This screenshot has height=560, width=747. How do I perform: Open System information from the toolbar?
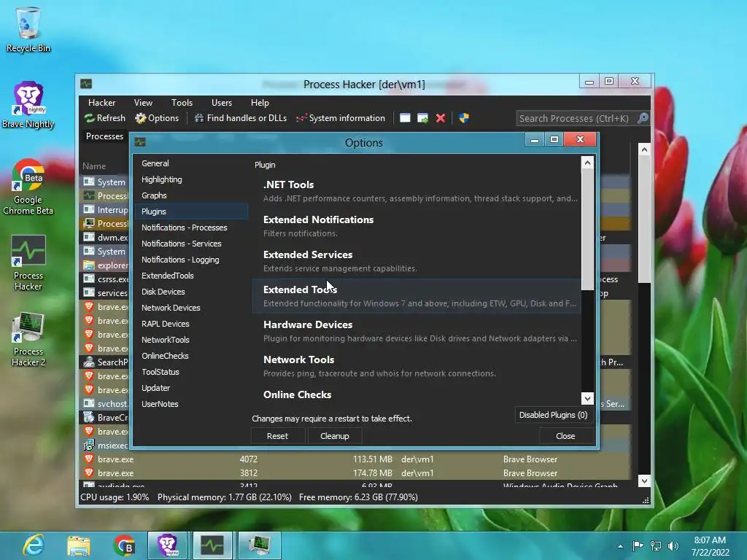click(340, 118)
